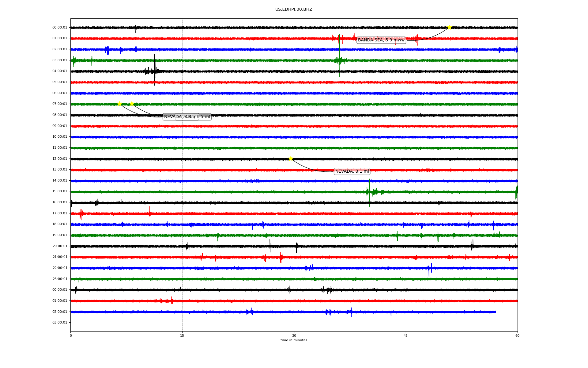This screenshot has width=588, height=368.
Task: Click the "time in minutes" axis label
Action: point(293,340)
